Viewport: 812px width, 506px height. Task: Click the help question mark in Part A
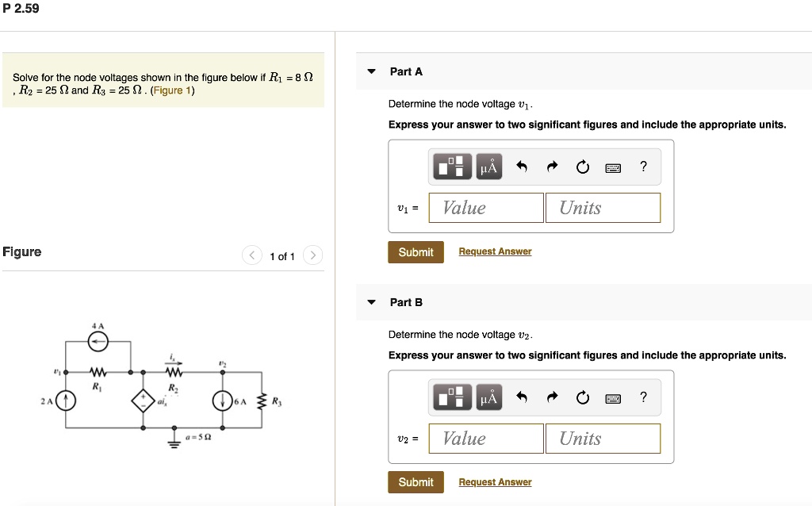[x=642, y=167]
